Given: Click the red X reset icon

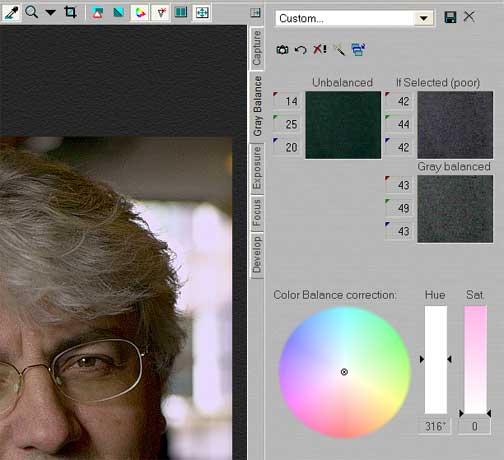Looking at the screenshot, I should coord(319,49).
